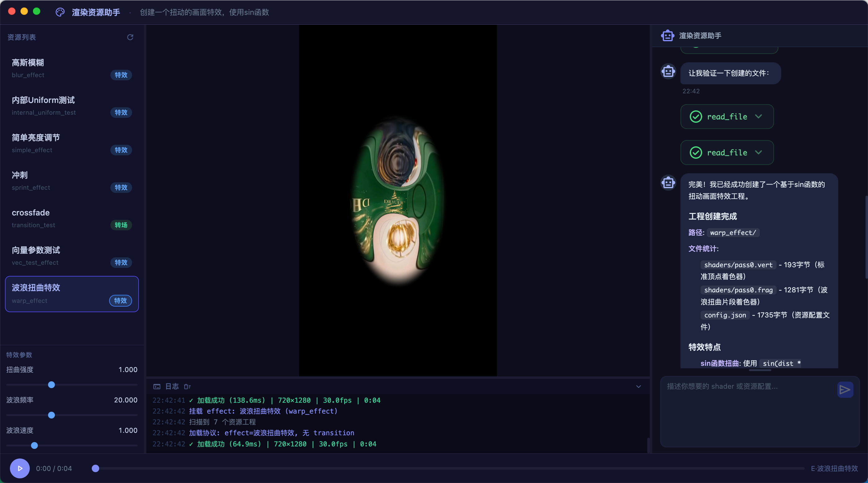Click log line 加载成功 (138.6ms)
The image size is (868, 483).
coord(285,400)
